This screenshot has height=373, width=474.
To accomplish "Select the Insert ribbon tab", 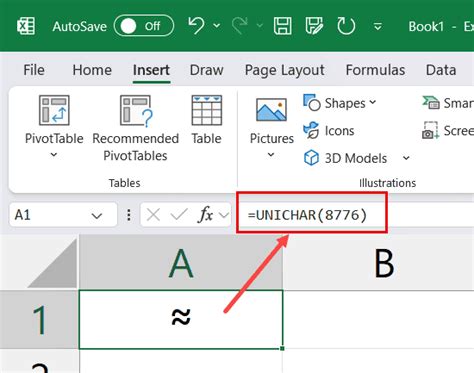I will pyautogui.click(x=151, y=70).
